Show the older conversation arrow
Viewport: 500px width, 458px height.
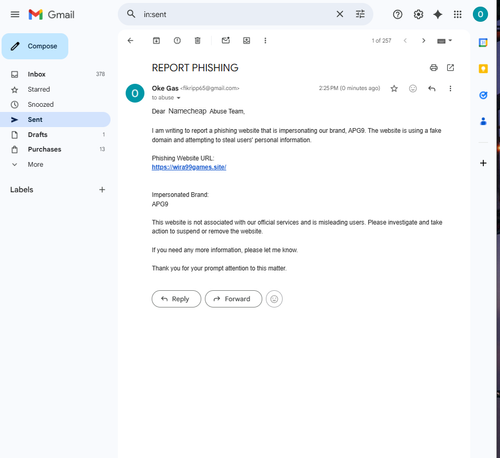click(424, 41)
